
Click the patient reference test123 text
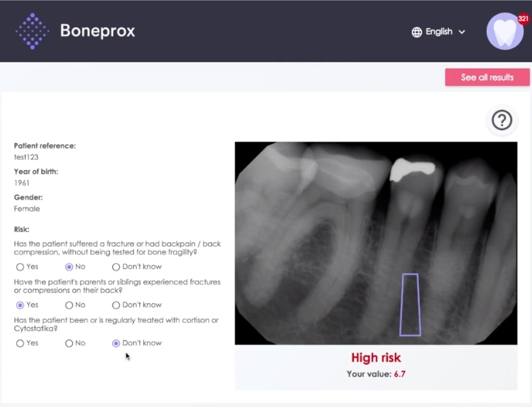26,157
